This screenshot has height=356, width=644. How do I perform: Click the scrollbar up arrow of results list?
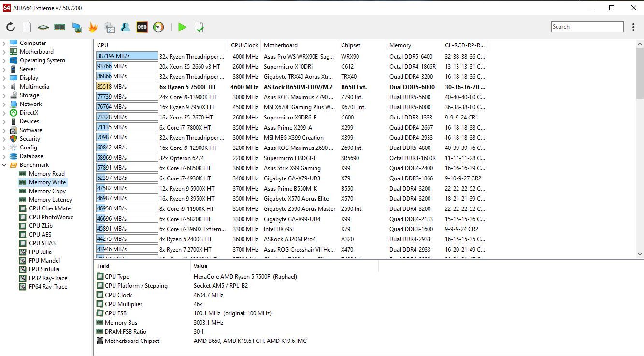click(640, 44)
